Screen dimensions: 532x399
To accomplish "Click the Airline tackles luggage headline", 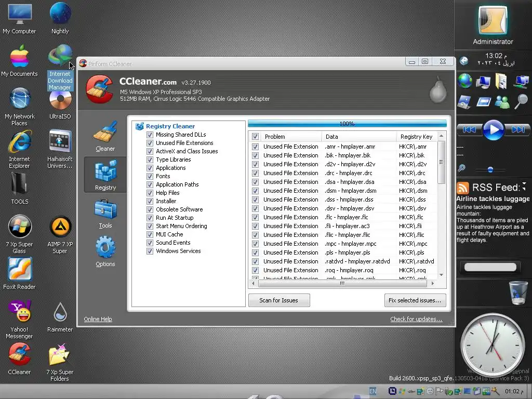I will pyautogui.click(x=493, y=199).
